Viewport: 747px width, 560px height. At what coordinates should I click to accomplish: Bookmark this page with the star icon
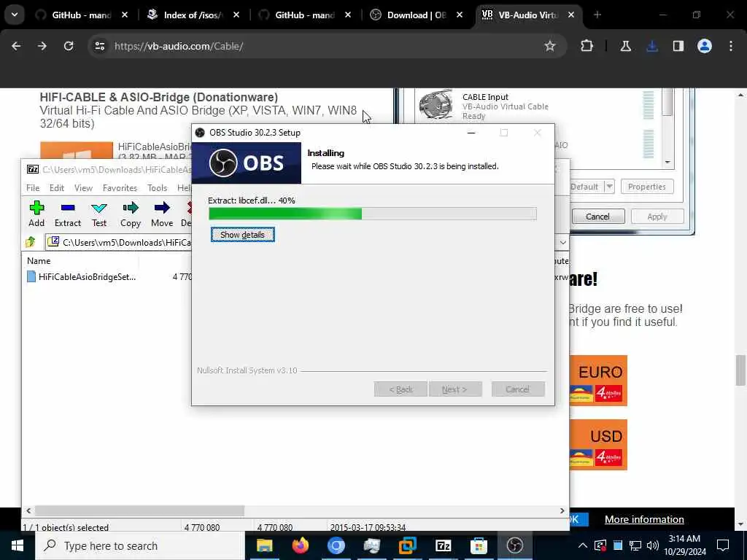[x=550, y=46]
